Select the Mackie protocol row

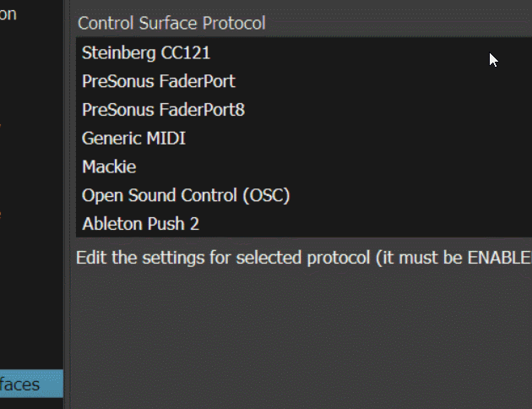[109, 167]
